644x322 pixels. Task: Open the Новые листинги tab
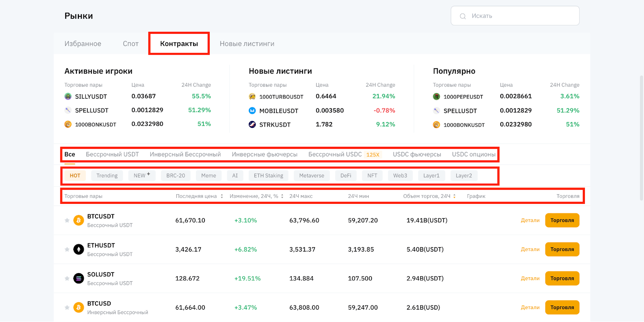coord(247,44)
